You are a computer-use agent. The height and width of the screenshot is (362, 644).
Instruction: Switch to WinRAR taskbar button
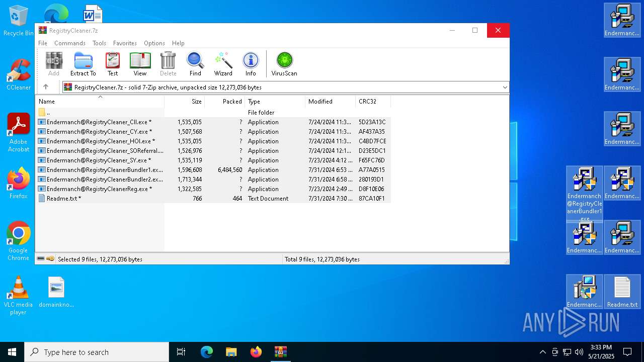[280, 352]
